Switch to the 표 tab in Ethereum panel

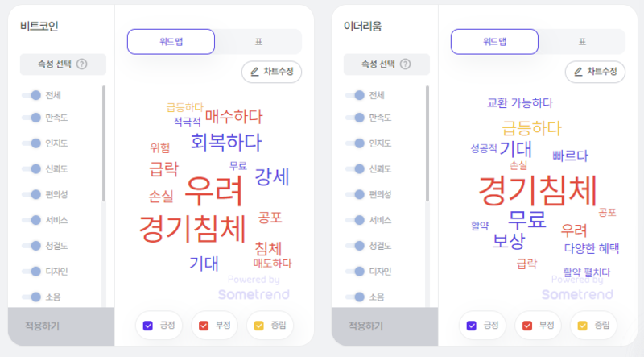(582, 42)
